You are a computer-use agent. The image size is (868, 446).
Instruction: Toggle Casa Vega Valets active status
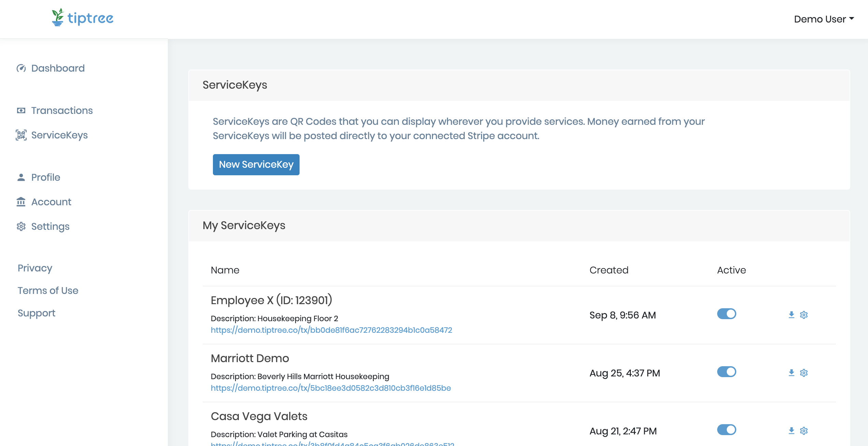click(x=726, y=430)
